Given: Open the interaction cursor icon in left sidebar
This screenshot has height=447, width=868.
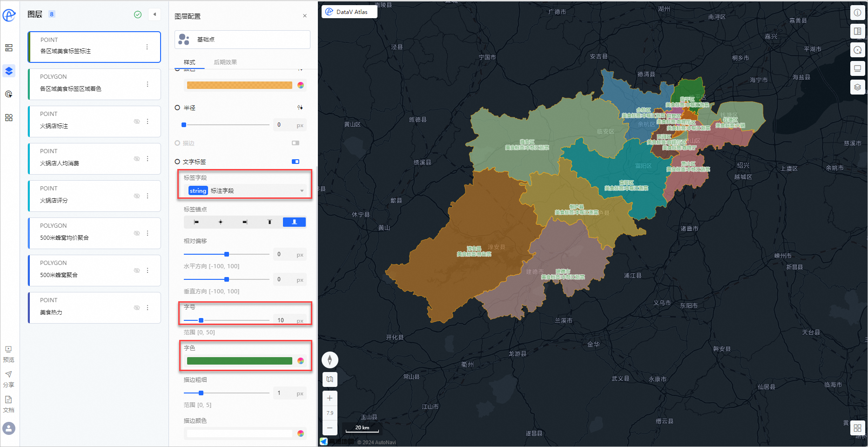Looking at the screenshot, I should point(9,94).
